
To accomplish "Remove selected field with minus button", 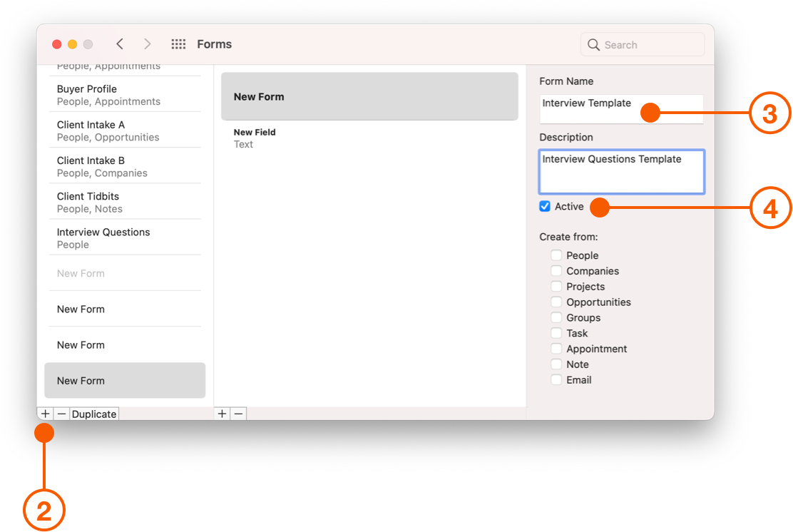I will pyautogui.click(x=238, y=414).
